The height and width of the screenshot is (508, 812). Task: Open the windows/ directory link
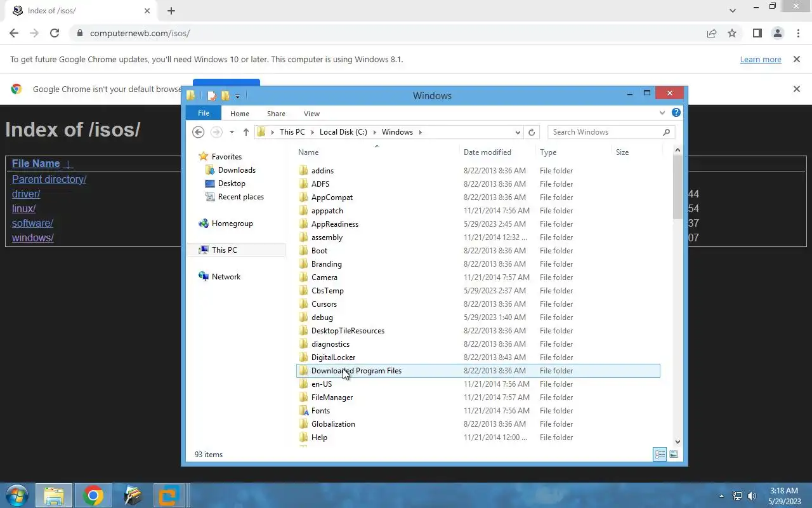coord(33,237)
